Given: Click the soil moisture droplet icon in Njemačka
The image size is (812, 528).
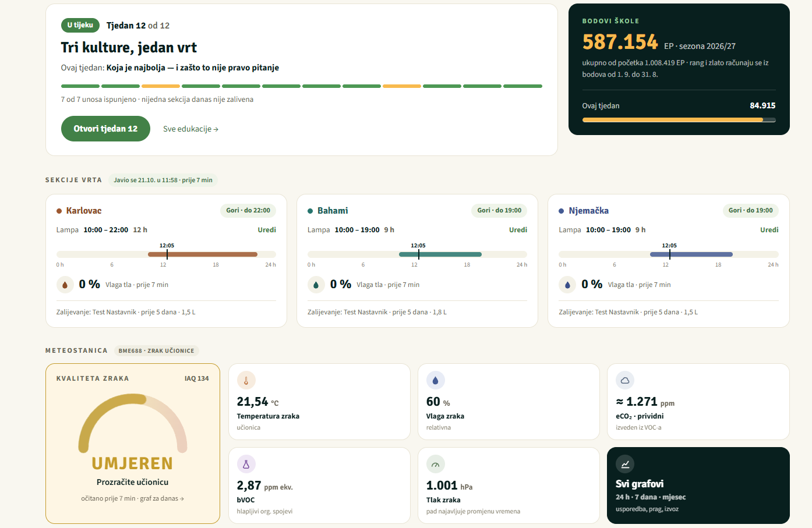Looking at the screenshot, I should (x=567, y=285).
